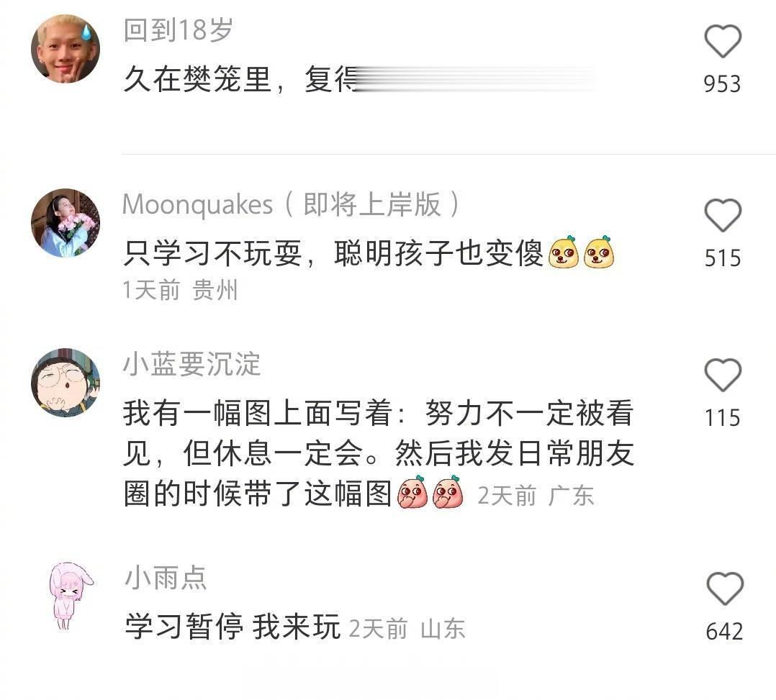Viewport: 776px width, 700px height.
Task: Click the 953 like count
Action: (x=723, y=83)
